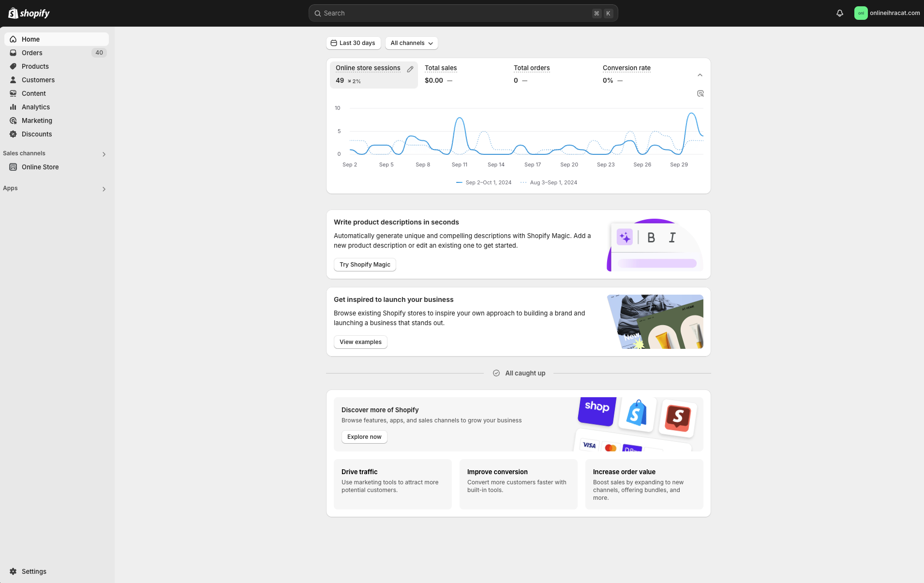Open Customers in the sidebar
The width and height of the screenshot is (924, 583).
[57, 80]
